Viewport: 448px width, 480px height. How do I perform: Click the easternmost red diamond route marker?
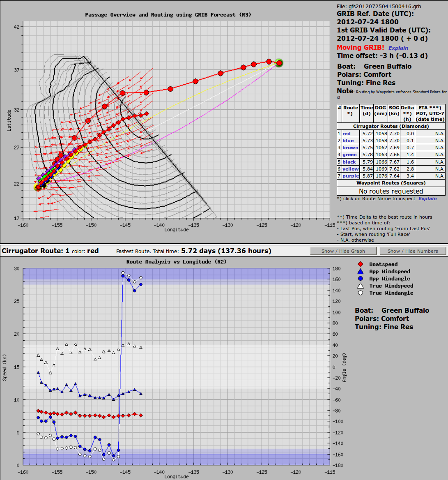click(x=146, y=113)
